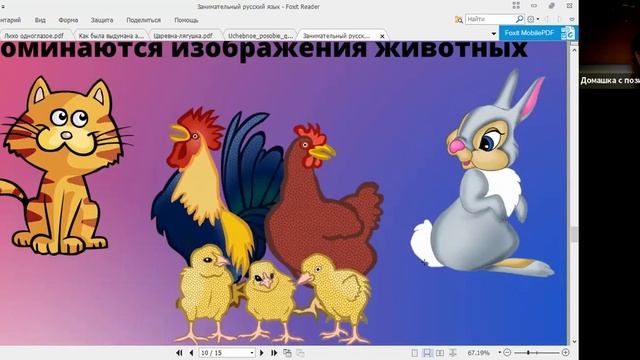Click the zoom in plus button
Screen dimensions: 640x360
point(565,353)
